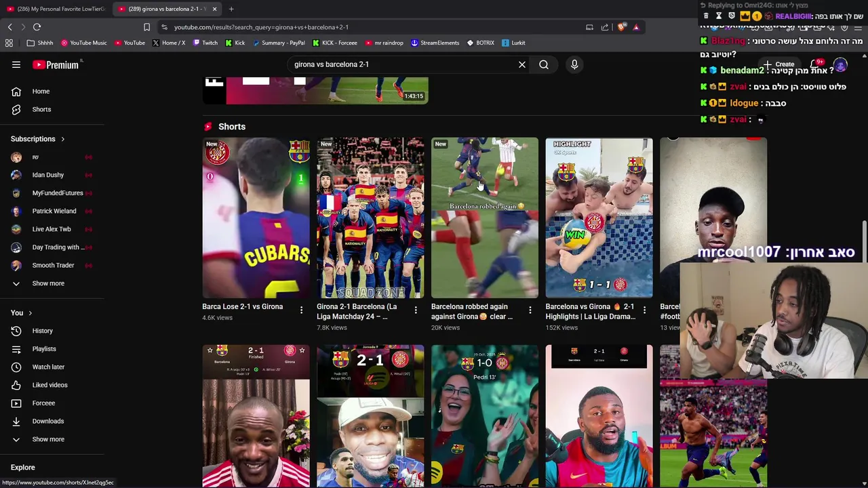Image resolution: width=868 pixels, height=488 pixels.
Task: Open options for Barcelona robbed again short
Action: 530,310
